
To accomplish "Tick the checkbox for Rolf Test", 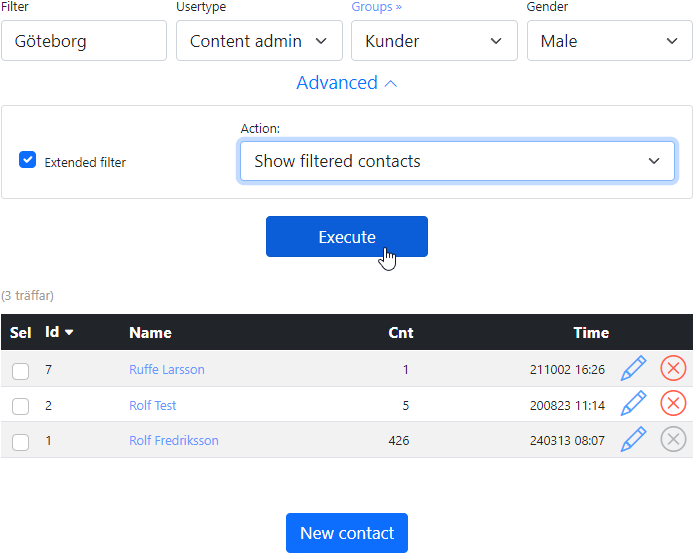I will [20, 406].
